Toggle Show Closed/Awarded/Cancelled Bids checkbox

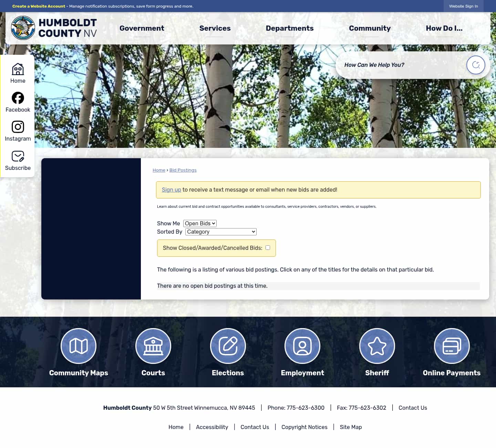click(x=268, y=247)
